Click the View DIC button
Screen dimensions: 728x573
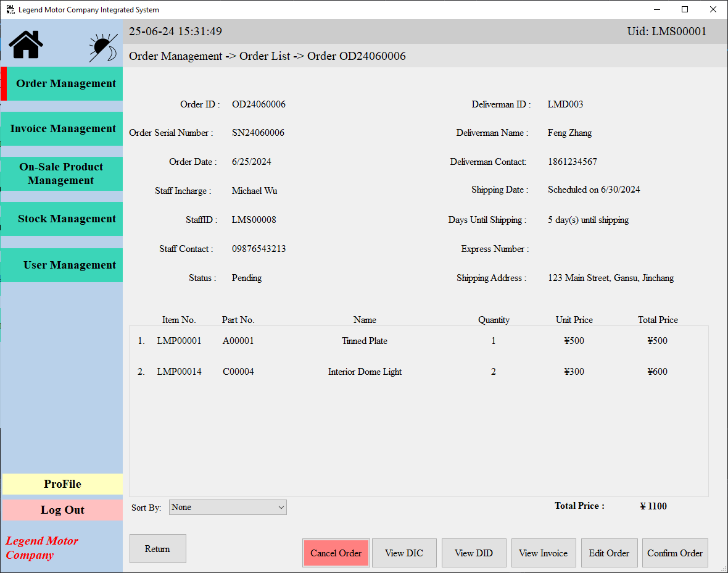[x=404, y=553]
